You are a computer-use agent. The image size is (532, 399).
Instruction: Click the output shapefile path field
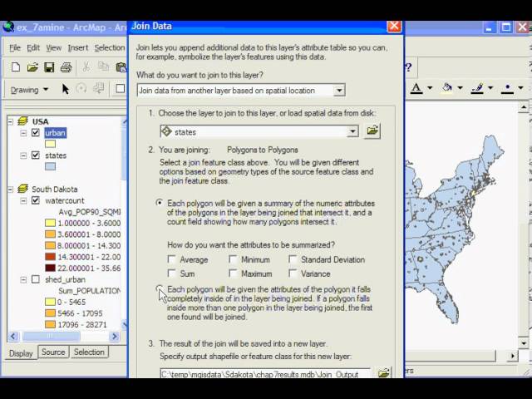pyautogui.click(x=265, y=373)
